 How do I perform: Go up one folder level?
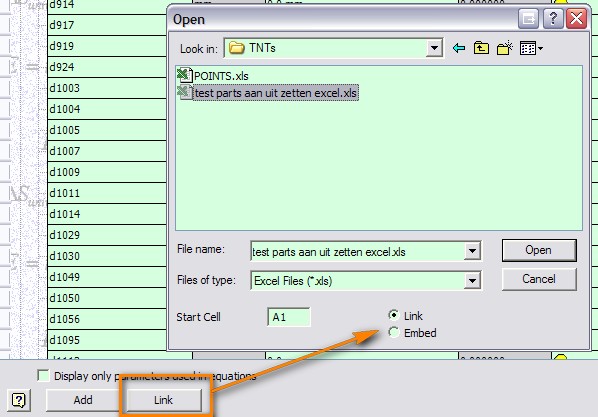[x=481, y=48]
